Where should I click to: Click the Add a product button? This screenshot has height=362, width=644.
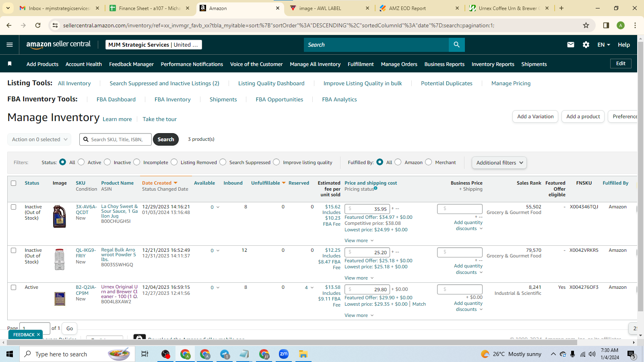pyautogui.click(x=583, y=117)
